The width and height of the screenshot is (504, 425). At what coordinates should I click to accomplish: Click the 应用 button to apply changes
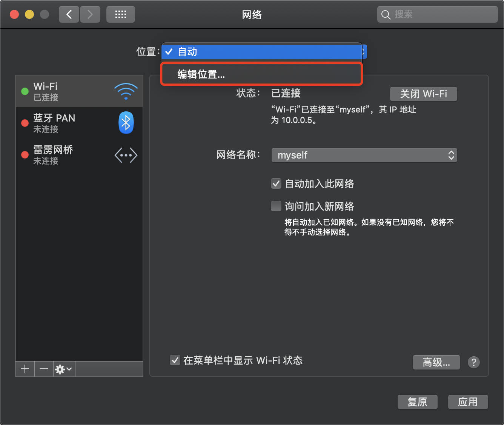(468, 402)
